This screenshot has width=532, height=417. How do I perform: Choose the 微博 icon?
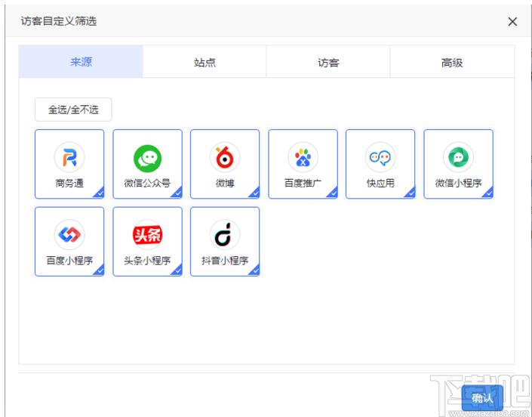coord(225,157)
